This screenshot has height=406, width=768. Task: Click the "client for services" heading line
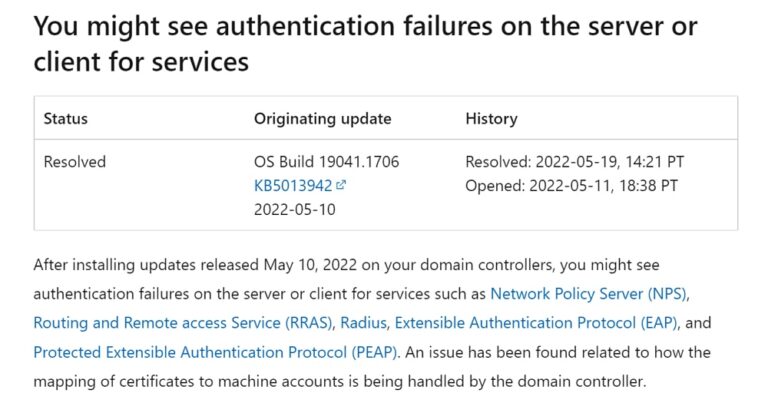[x=141, y=62]
